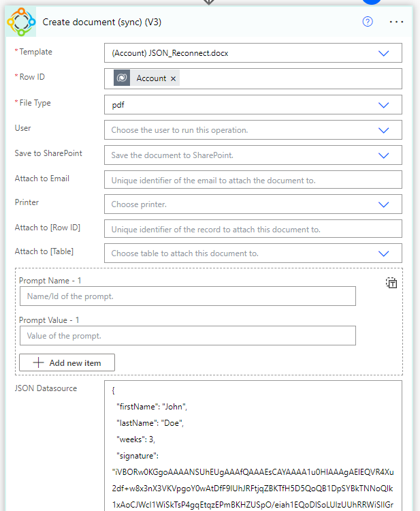Screen dimensions: 420x511
Task: Focus the Prompt Value - 1 field
Action: [187, 336]
